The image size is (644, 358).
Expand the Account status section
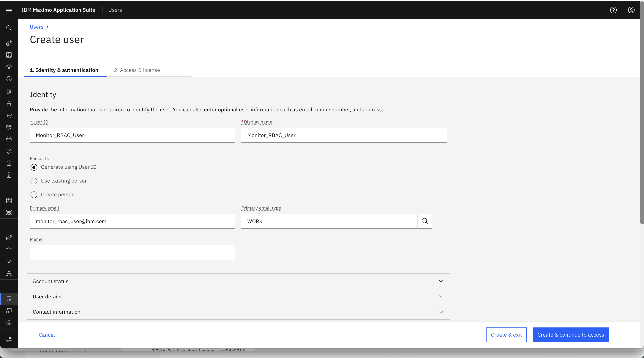238,281
